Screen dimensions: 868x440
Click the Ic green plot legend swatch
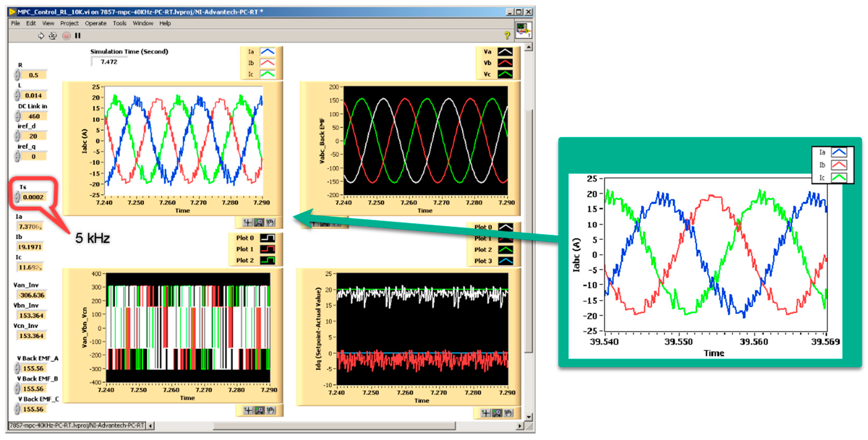tap(268, 74)
